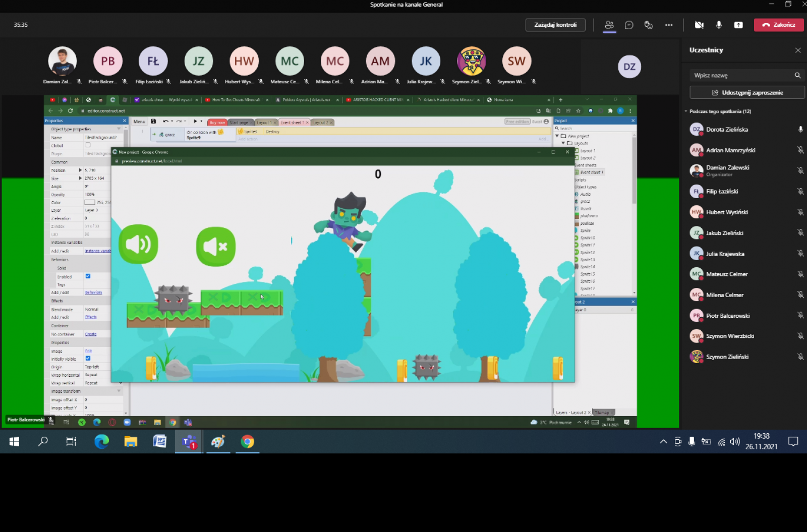
Task: Click the Chrome extensions puzzle icon
Action: pos(610,110)
